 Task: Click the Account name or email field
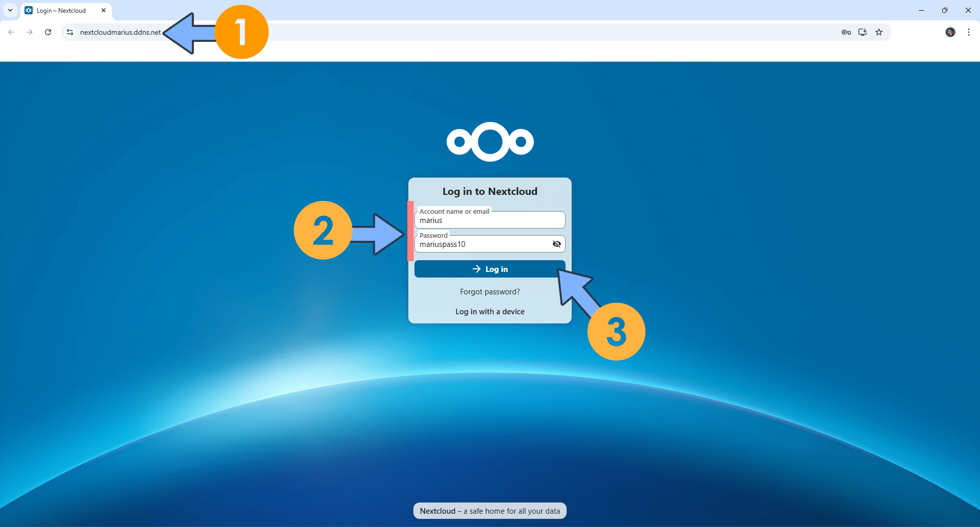(489, 220)
